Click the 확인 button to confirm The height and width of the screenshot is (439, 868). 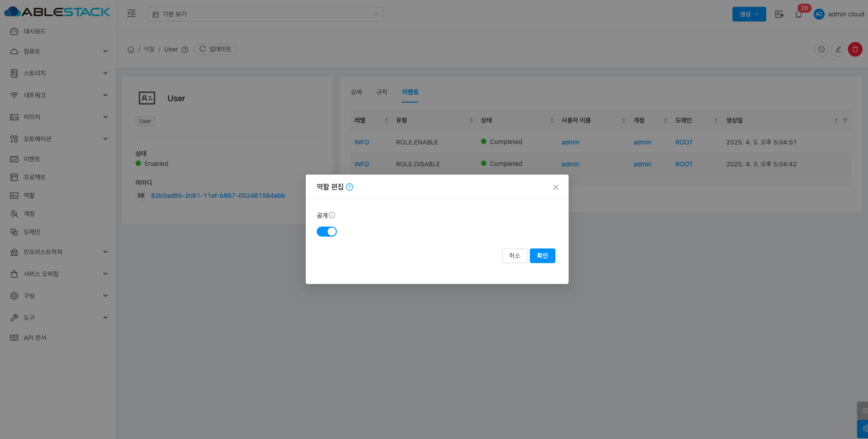(542, 256)
